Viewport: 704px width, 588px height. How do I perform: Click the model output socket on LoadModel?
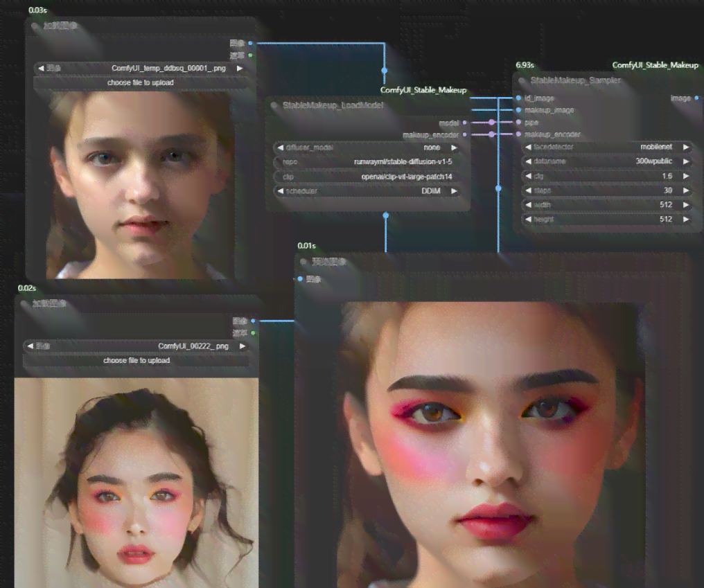coord(465,123)
